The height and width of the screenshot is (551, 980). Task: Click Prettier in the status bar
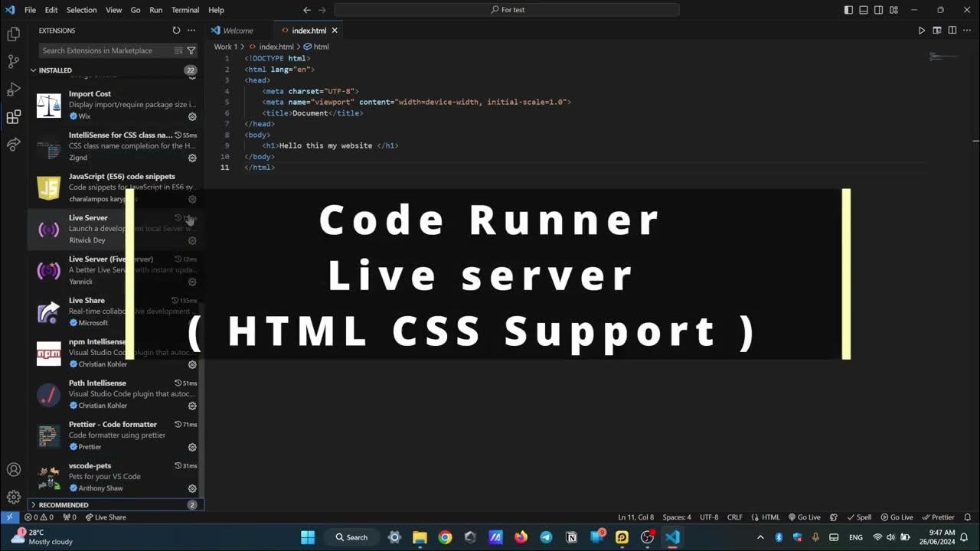(938, 517)
